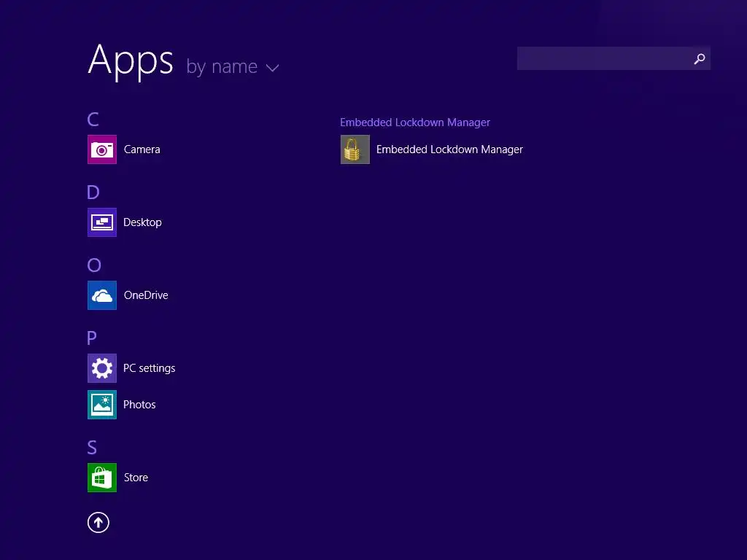Screen dimensions: 747x560
Task: Open the OneDrive cloud icon
Action: [x=102, y=295]
